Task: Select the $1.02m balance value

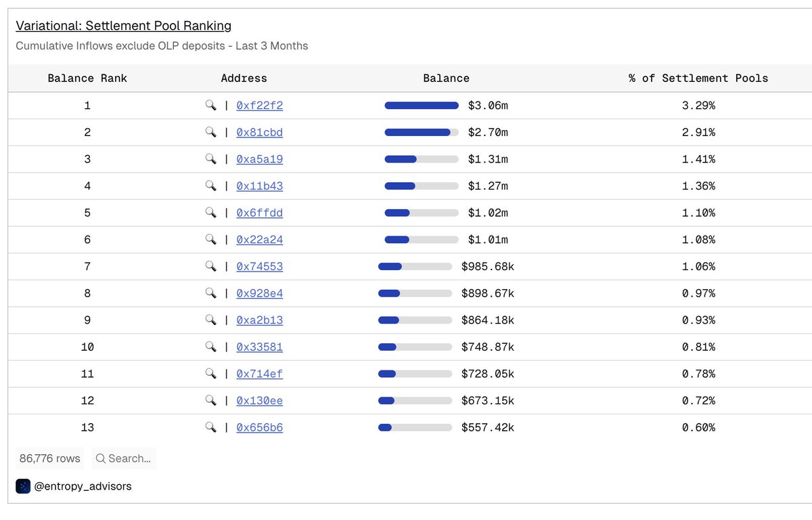Action: click(x=488, y=213)
